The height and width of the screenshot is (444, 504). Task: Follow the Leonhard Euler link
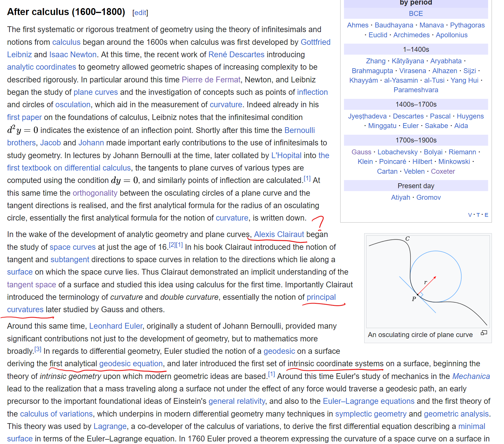coord(116,326)
